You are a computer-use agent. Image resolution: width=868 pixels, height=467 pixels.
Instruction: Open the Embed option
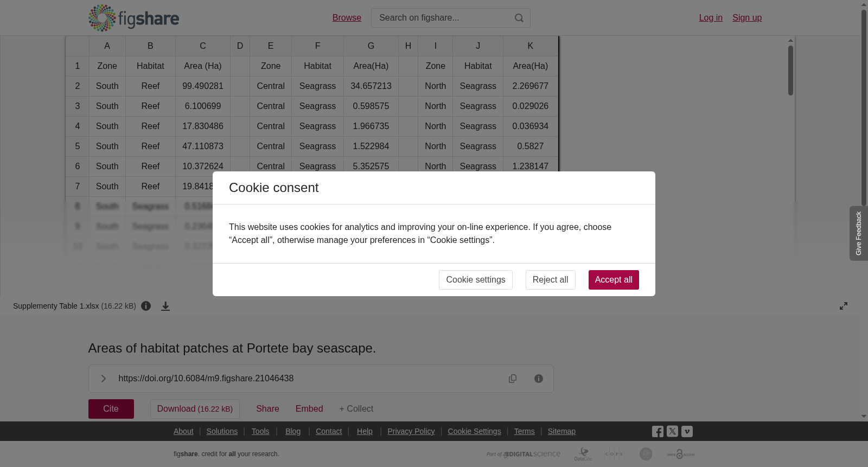coord(309,409)
